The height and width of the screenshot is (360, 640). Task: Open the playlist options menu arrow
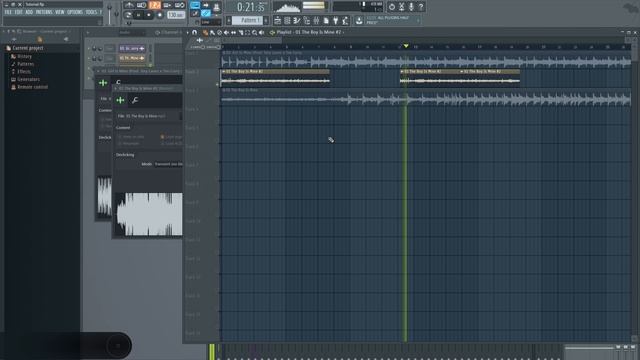click(188, 32)
